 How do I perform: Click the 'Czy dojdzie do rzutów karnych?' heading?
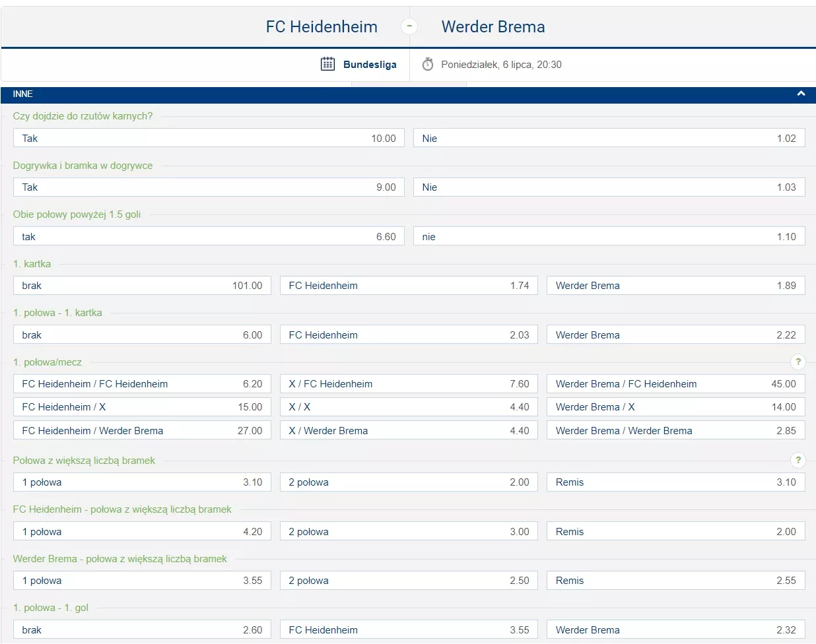83,116
